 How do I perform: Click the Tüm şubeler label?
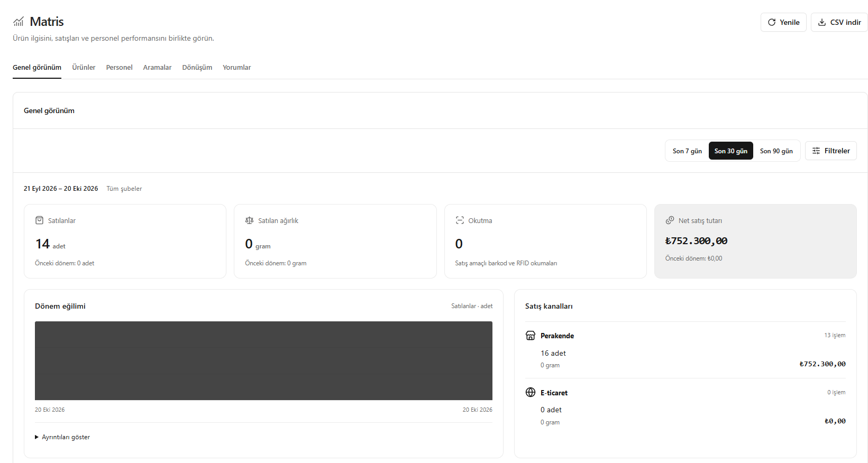click(124, 189)
